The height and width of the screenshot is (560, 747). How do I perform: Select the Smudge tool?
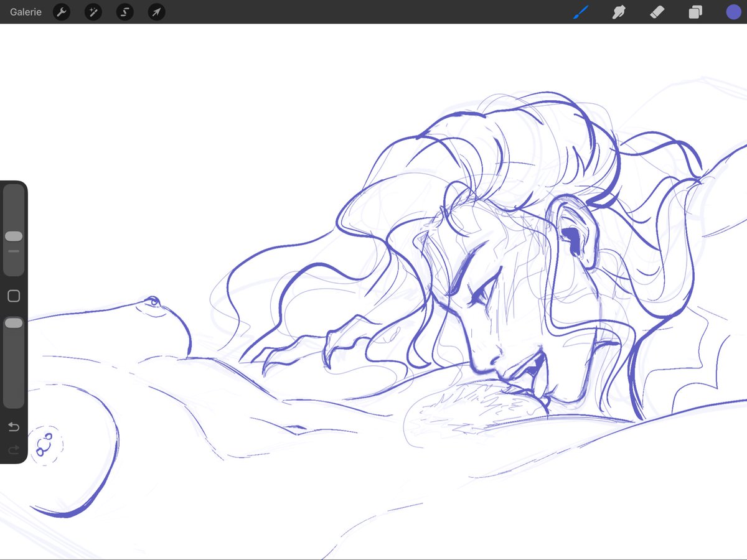point(618,12)
